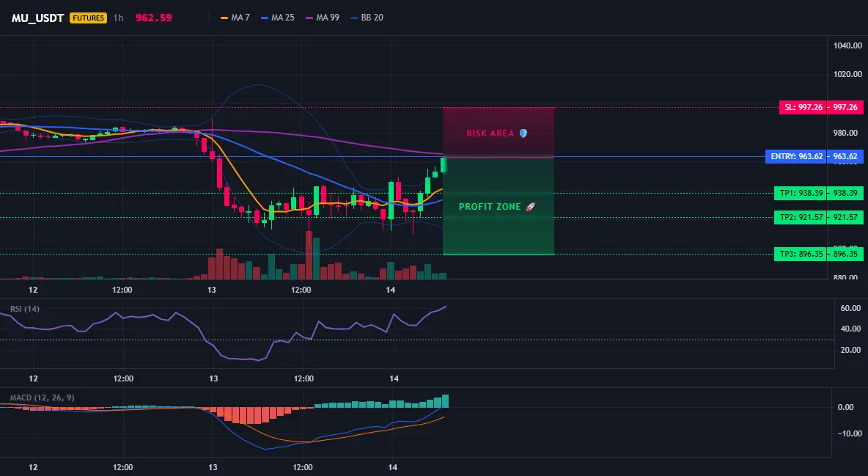Click the MU_USDT symbol name
868x476 pixels.
pos(37,18)
